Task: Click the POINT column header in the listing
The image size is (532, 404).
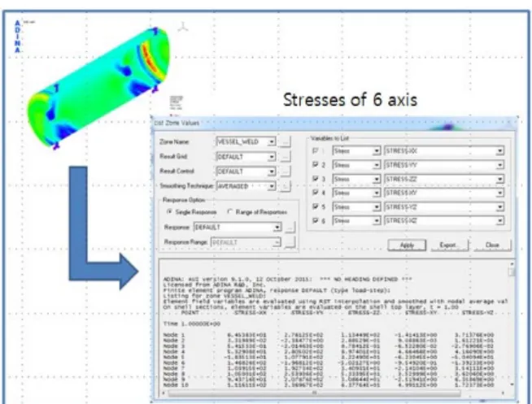Action: (x=190, y=312)
